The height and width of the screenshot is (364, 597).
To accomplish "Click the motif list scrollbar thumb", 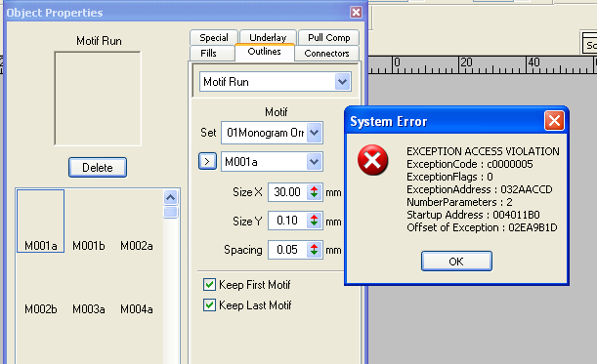I will (171, 212).
